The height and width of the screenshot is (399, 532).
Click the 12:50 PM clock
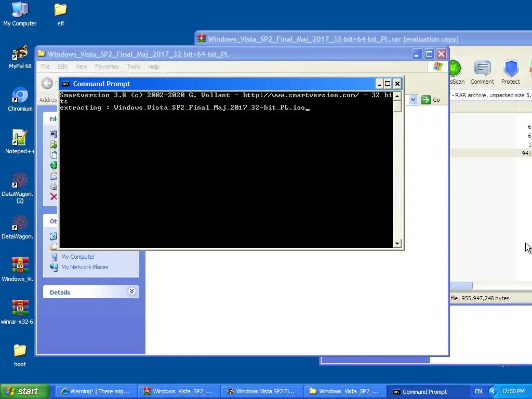click(513, 391)
